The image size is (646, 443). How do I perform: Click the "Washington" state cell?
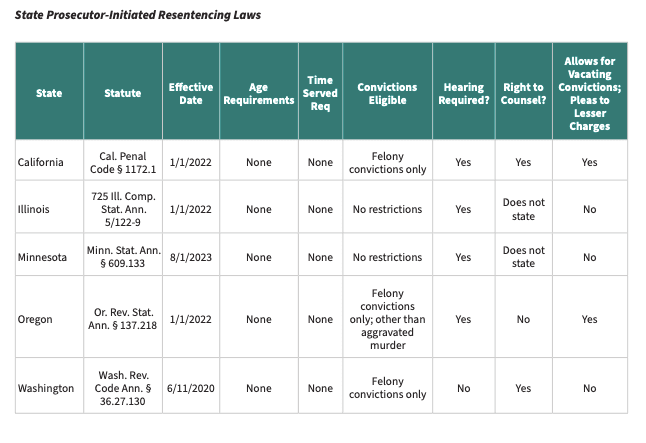pyautogui.click(x=45, y=388)
